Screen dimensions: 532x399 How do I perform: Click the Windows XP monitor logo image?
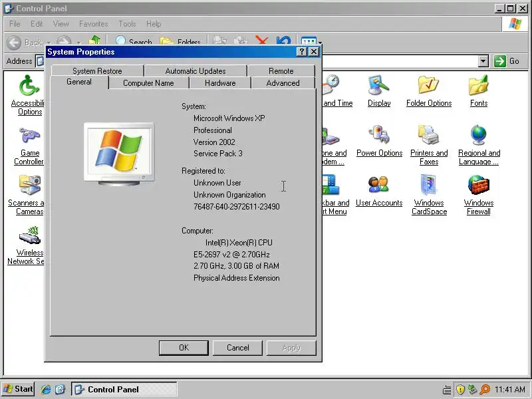pyautogui.click(x=119, y=154)
